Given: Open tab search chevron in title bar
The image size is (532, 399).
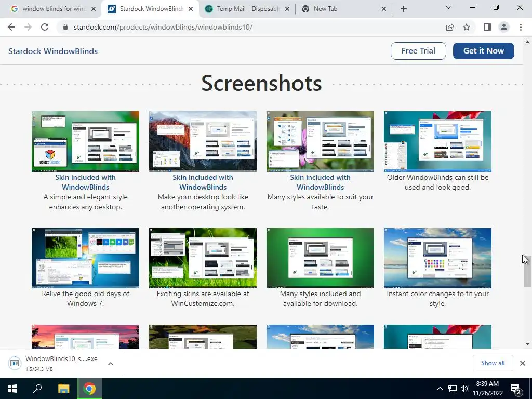Looking at the screenshot, I should point(448,7).
